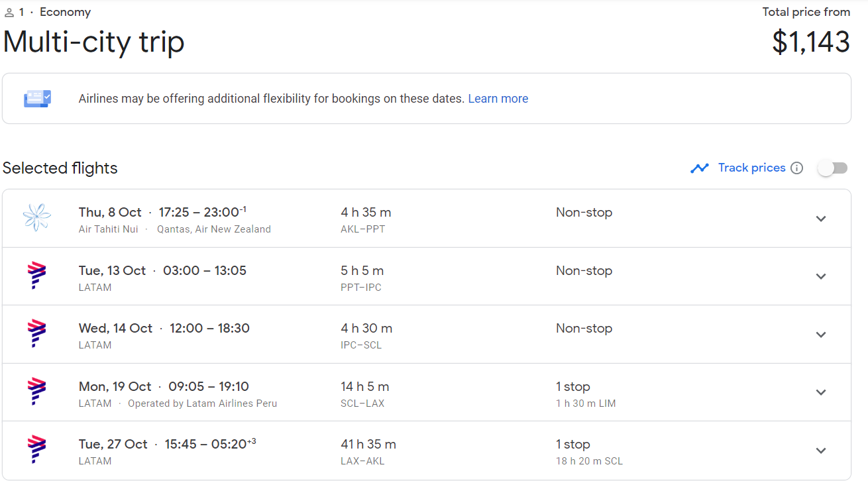Click the Track prices trend-line icon
The image size is (868, 487).
[x=700, y=168]
